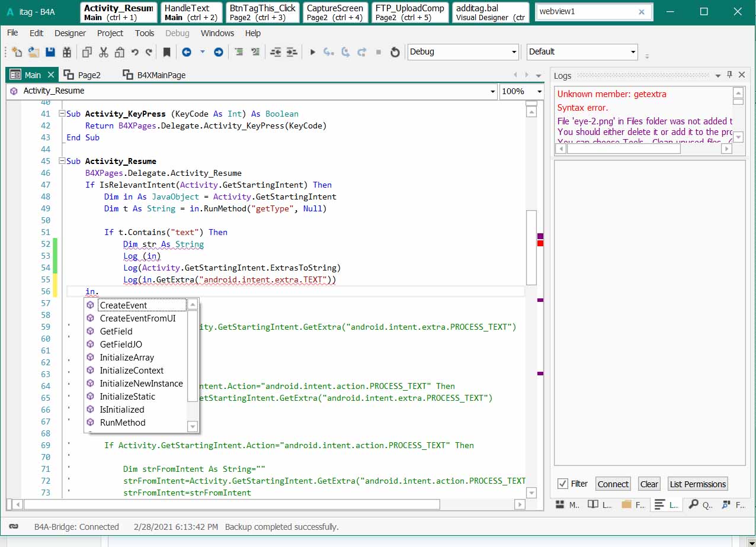The image size is (756, 547).
Task: Toggle bookmark using the bookmark icon
Action: (x=166, y=52)
